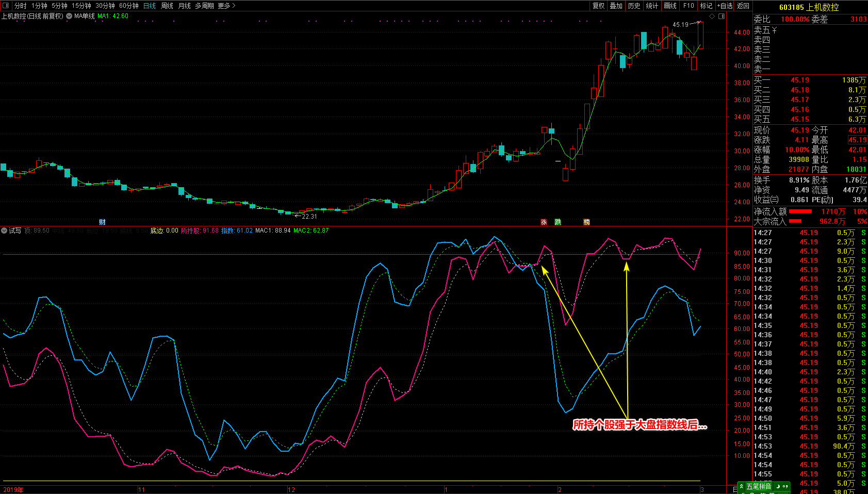Toggle the side panel icon near the diamond

click(x=722, y=16)
